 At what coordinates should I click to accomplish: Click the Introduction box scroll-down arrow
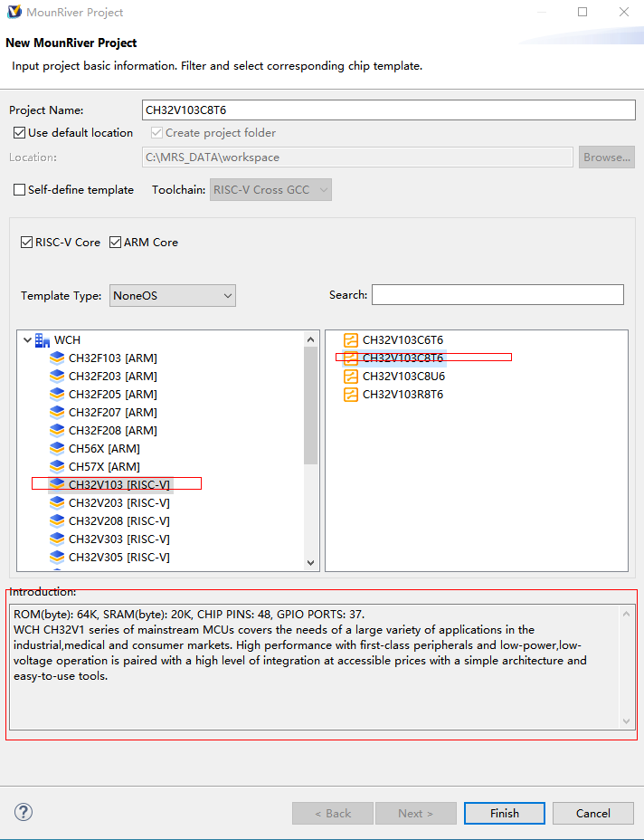[626, 721]
